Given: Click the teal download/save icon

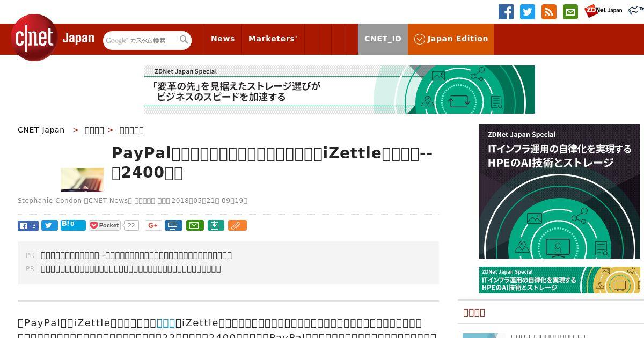Looking at the screenshot, I should coord(215,225).
